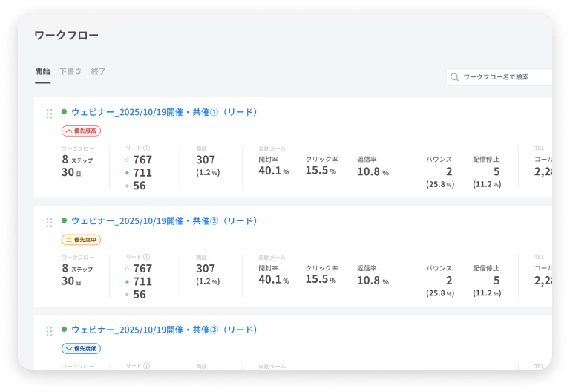The width and height of the screenshot is (570, 392).
Task: Switch to the 開始 tab
Action: tap(42, 72)
